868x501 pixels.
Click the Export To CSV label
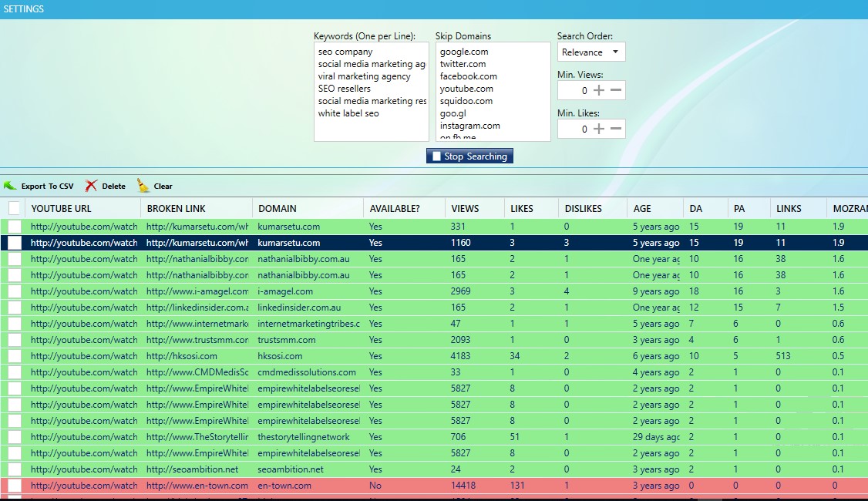click(x=47, y=187)
